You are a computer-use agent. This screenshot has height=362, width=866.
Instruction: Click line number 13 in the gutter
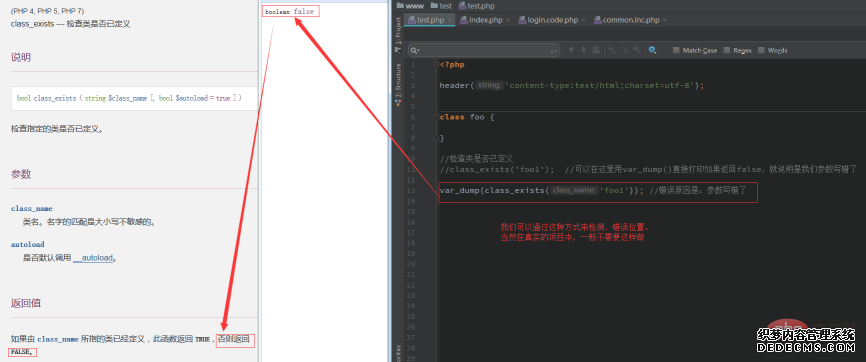[411, 191]
